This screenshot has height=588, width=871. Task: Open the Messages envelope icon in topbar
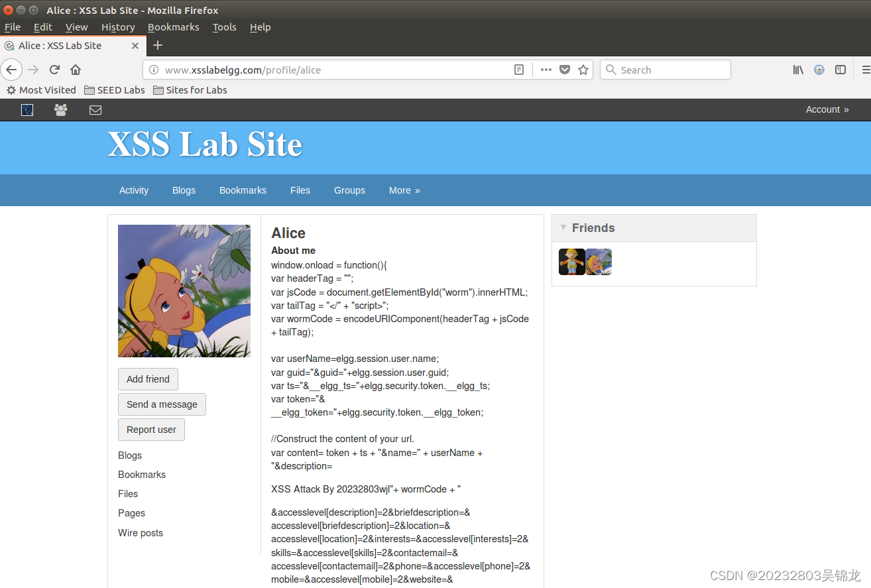coord(95,110)
